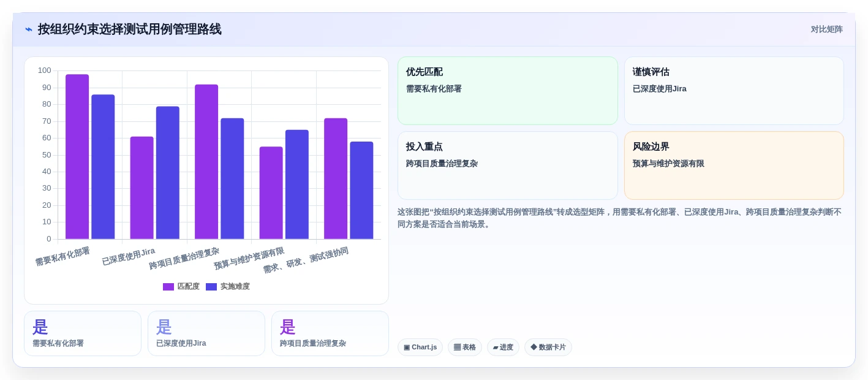The width and height of the screenshot is (868, 380).
Task: Click x-axis label 已深度使用Jira
Action: 129,256
